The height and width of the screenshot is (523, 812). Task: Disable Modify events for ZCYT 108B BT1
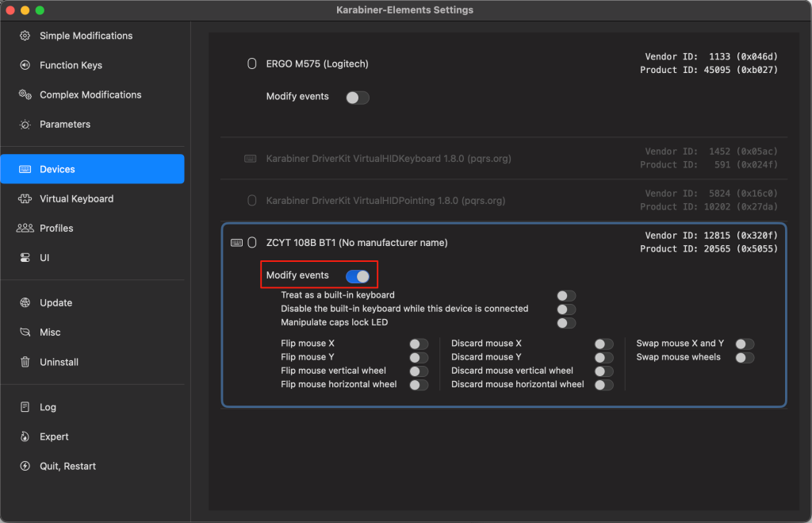pyautogui.click(x=358, y=276)
